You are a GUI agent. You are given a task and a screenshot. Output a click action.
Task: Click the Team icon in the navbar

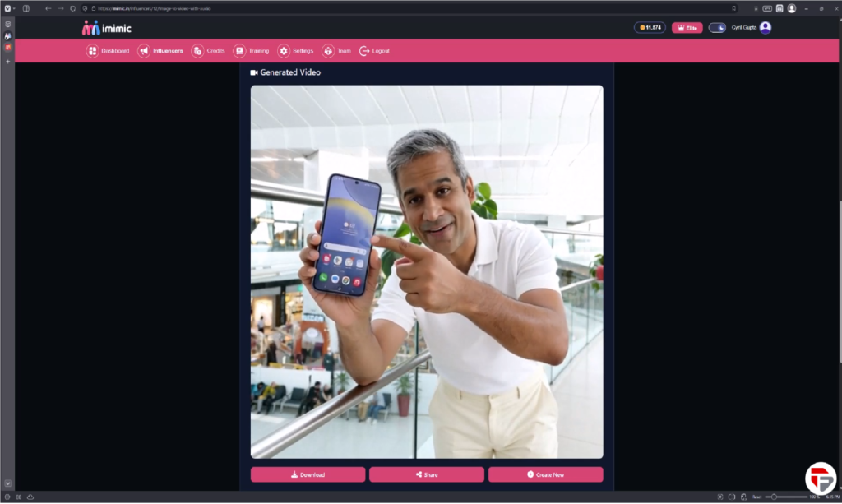[x=328, y=51]
